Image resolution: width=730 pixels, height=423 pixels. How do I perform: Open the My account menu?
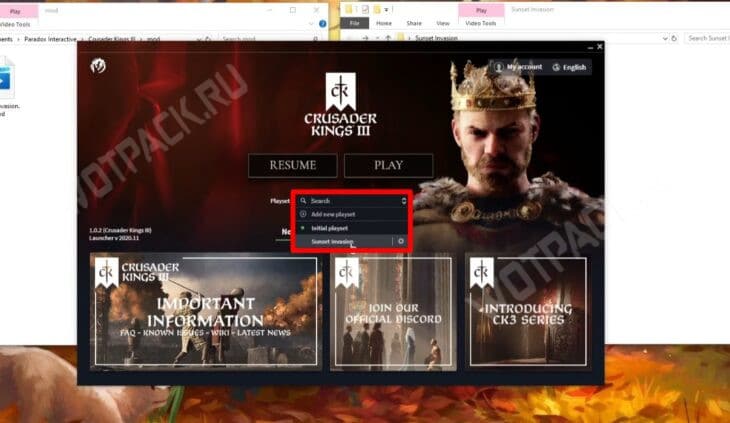pyautogui.click(x=519, y=67)
